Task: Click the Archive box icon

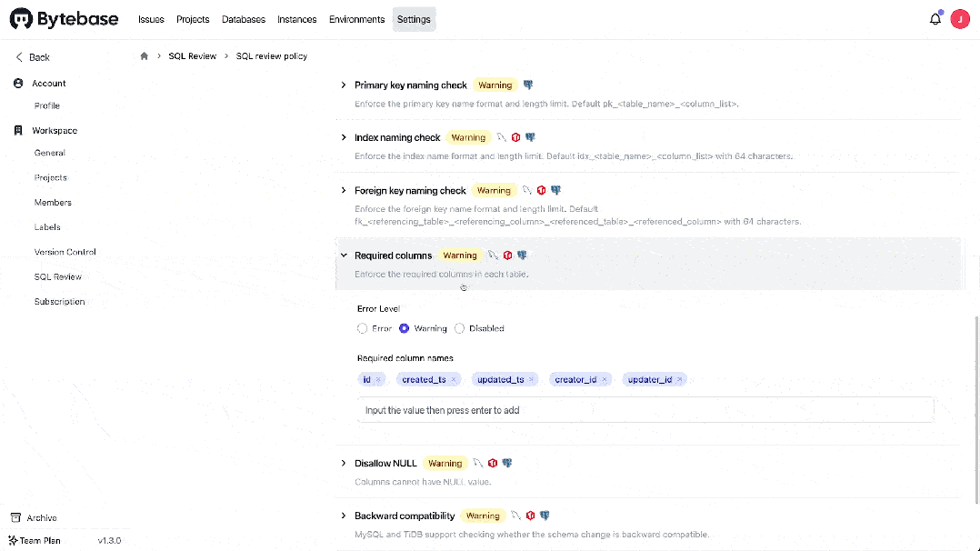Action: (15, 517)
